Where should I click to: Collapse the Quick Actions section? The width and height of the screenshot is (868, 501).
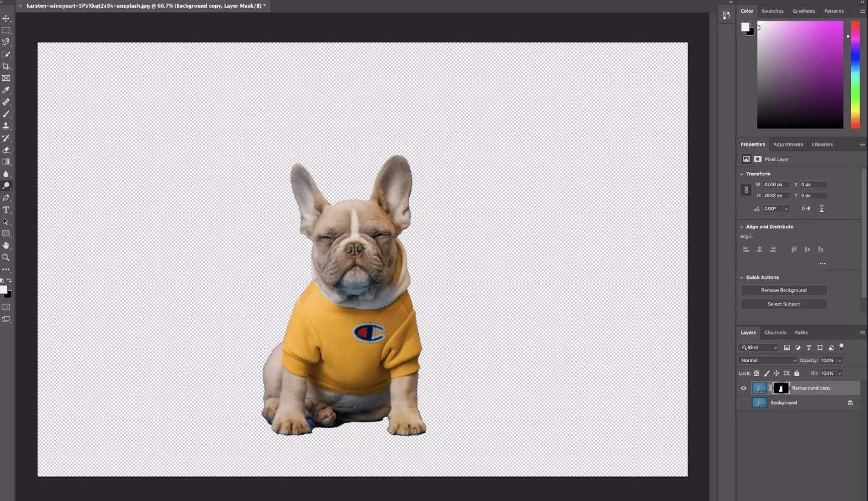coord(742,277)
